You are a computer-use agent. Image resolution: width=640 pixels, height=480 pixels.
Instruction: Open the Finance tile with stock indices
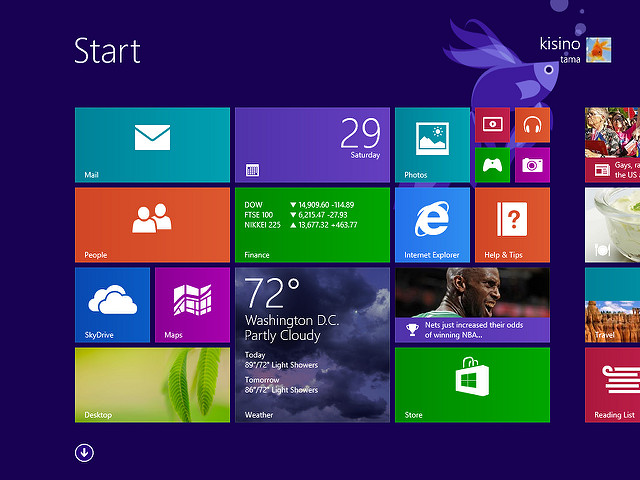pos(312,225)
